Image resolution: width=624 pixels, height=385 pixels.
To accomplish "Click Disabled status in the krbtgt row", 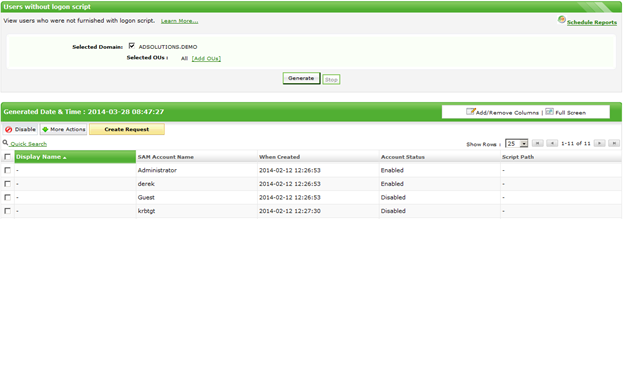I will 393,211.
